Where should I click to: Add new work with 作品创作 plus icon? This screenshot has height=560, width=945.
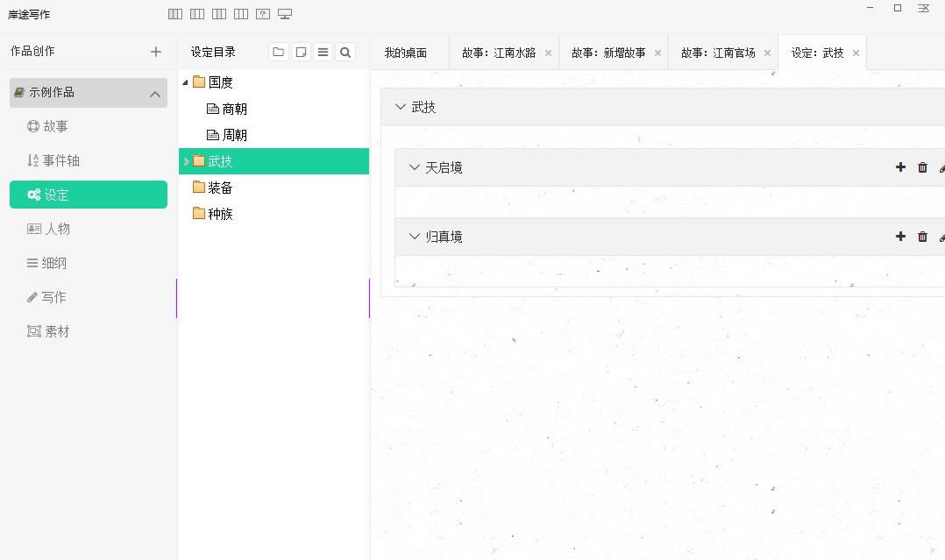(156, 52)
